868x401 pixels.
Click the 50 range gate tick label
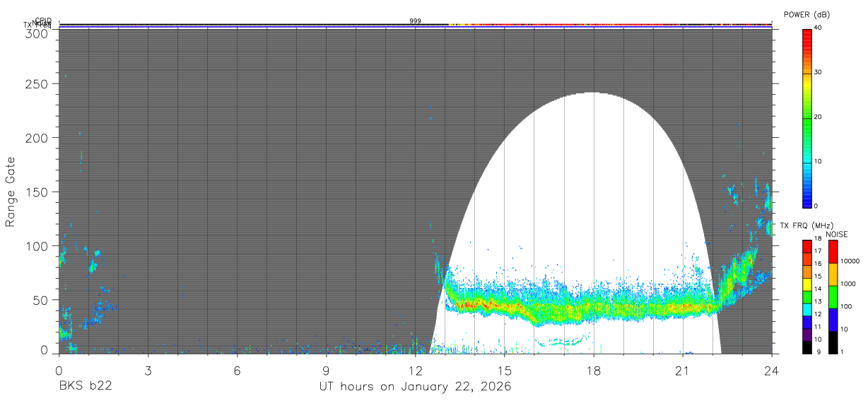click(40, 300)
